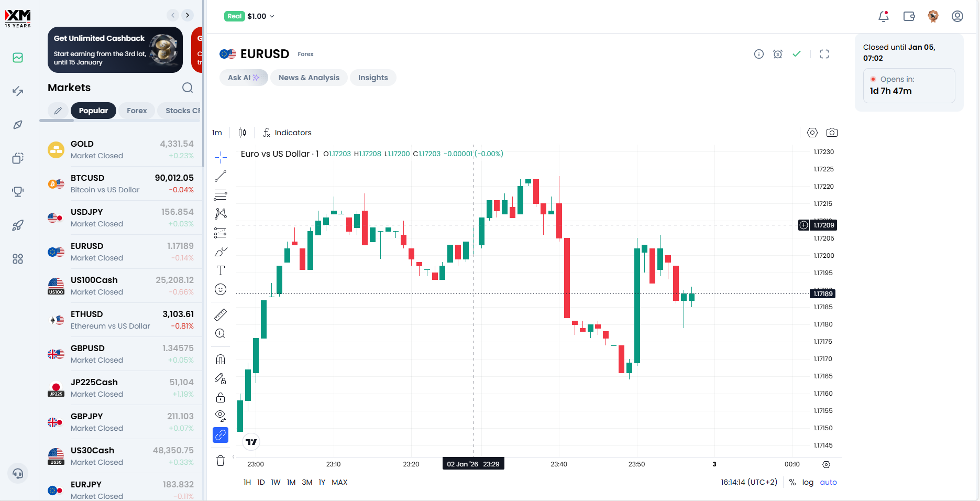
Task: Switch to the Forex markets tab
Action: (x=137, y=111)
